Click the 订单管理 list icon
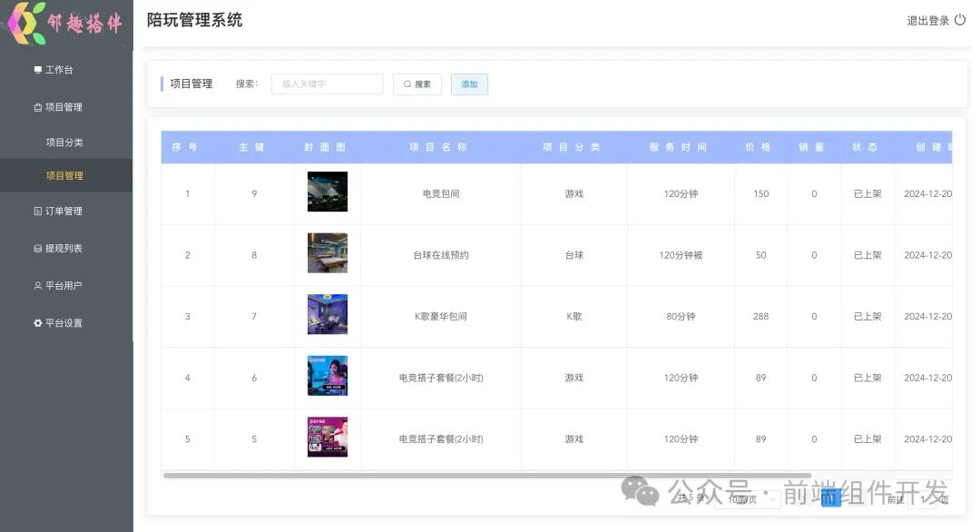This screenshot has width=980, height=532. pos(37,211)
